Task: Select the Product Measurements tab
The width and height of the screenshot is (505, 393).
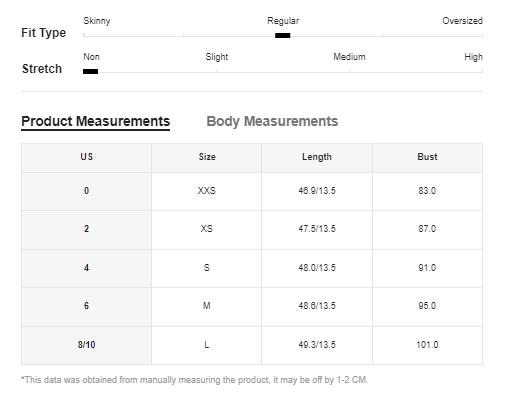Action: 95,121
